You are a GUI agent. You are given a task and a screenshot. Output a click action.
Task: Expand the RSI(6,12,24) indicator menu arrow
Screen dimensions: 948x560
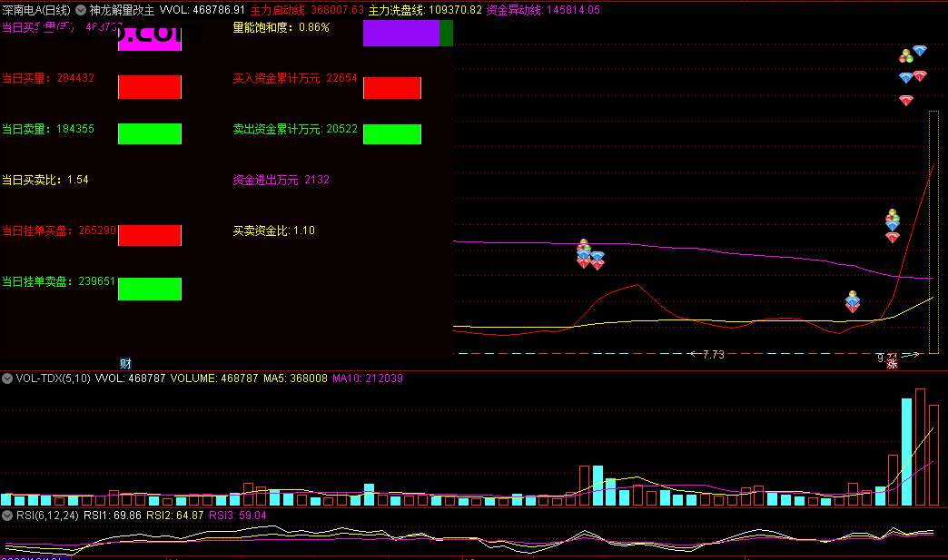(5, 515)
